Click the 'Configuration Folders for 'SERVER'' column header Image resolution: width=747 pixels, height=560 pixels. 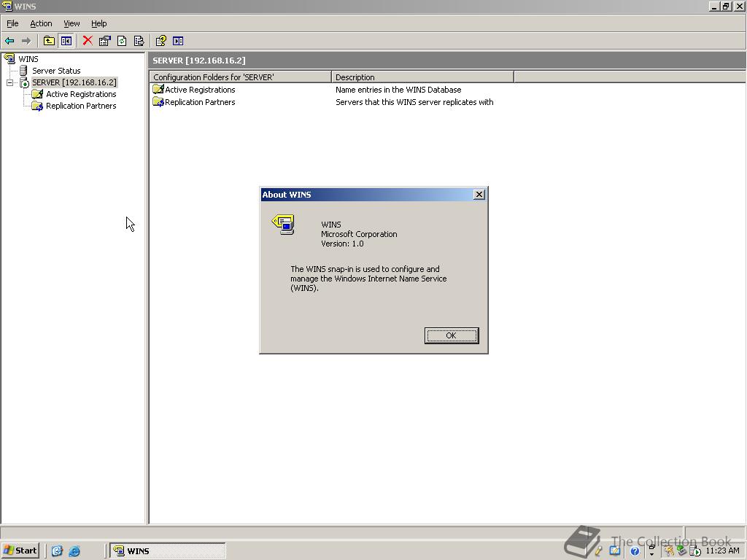[240, 77]
